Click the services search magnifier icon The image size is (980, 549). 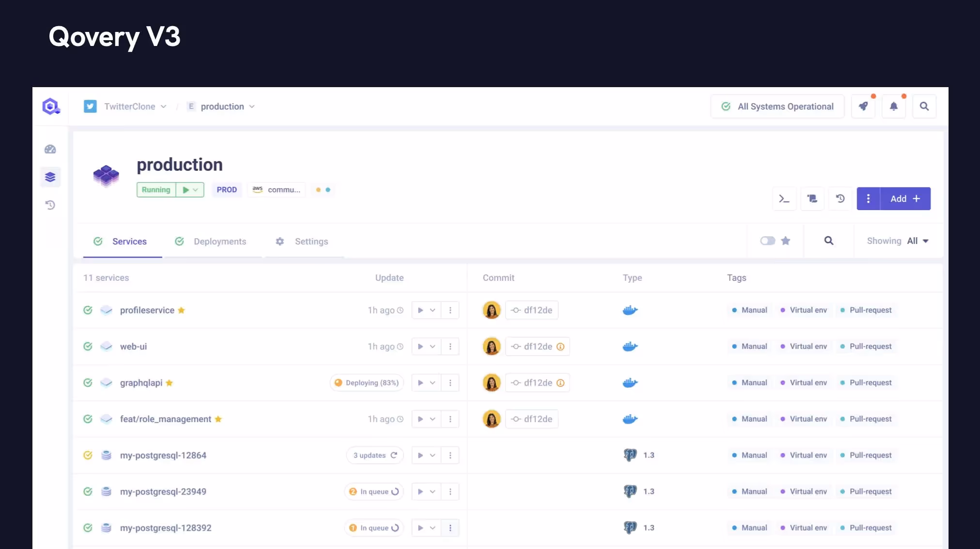tap(829, 240)
